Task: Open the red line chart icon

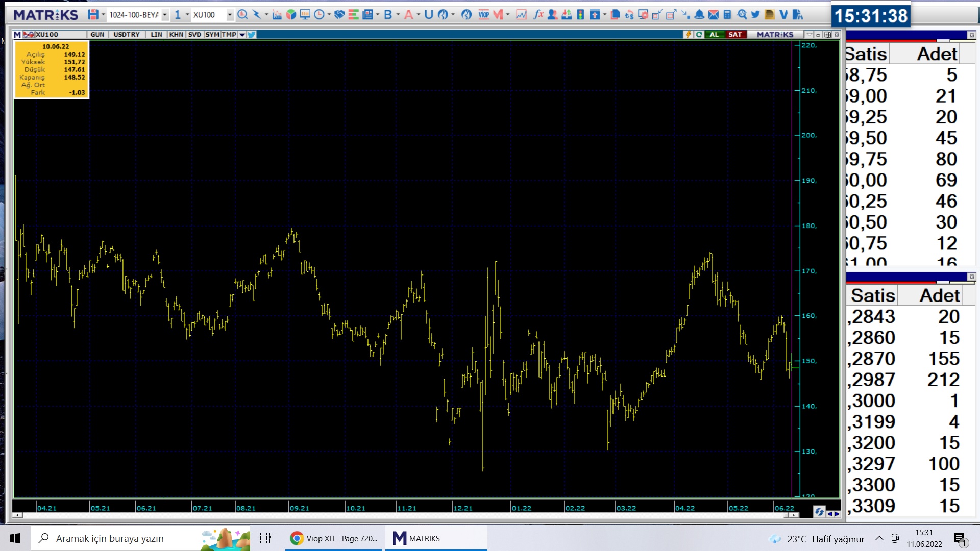Action: coord(521,15)
